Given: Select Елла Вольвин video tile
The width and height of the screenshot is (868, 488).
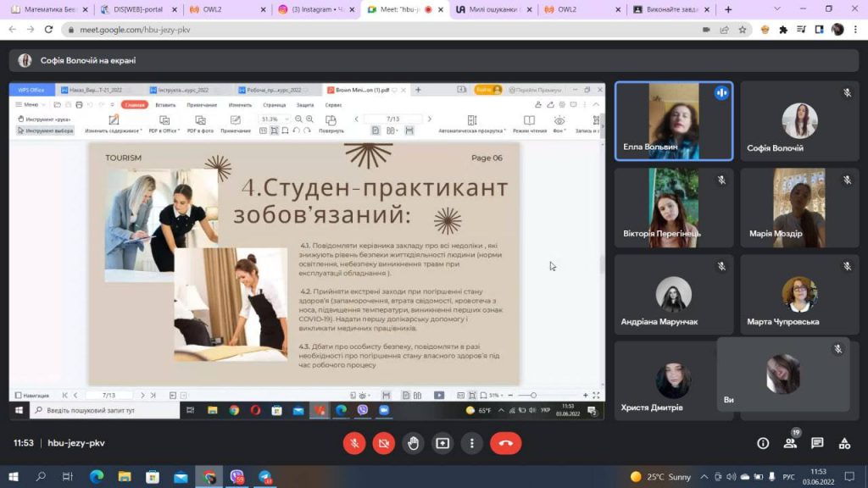Looking at the screenshot, I should pyautogui.click(x=673, y=121).
